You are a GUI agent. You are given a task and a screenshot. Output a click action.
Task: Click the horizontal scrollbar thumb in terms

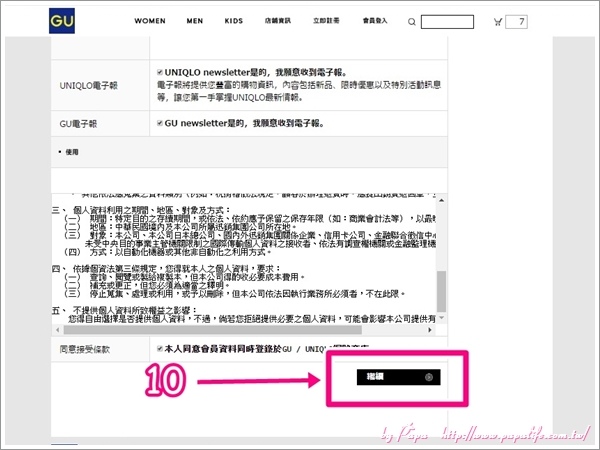click(212, 329)
